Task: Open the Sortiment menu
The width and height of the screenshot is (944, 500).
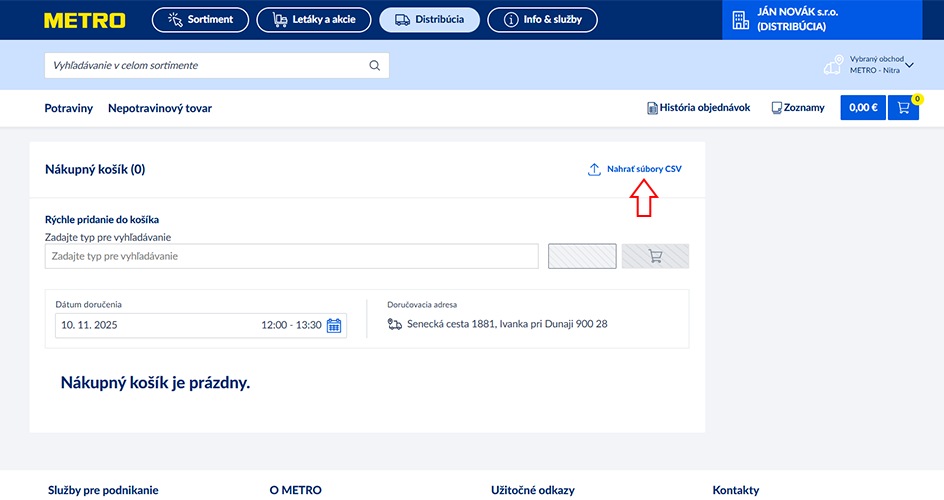Action: point(200,19)
